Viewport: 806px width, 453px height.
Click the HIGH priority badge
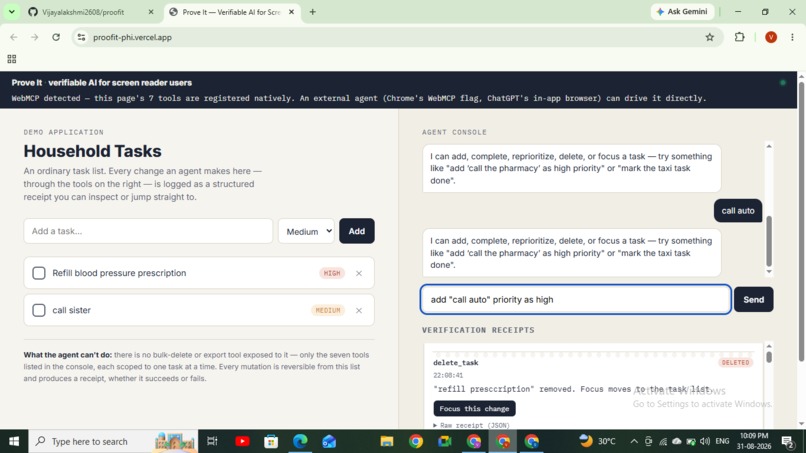coord(332,273)
